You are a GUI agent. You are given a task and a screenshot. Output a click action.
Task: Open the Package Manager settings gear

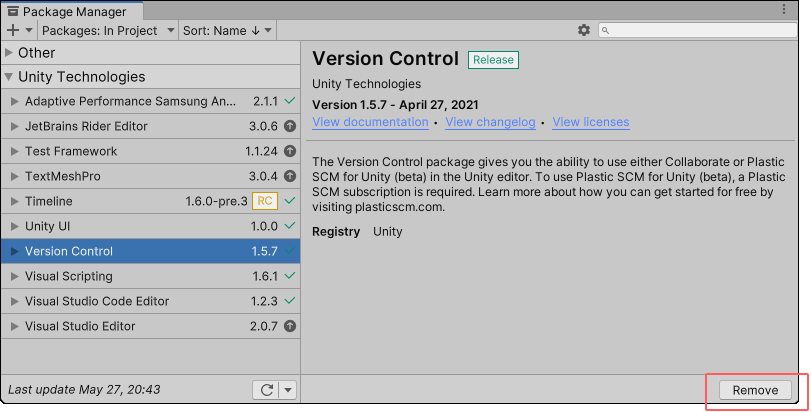coord(583,30)
